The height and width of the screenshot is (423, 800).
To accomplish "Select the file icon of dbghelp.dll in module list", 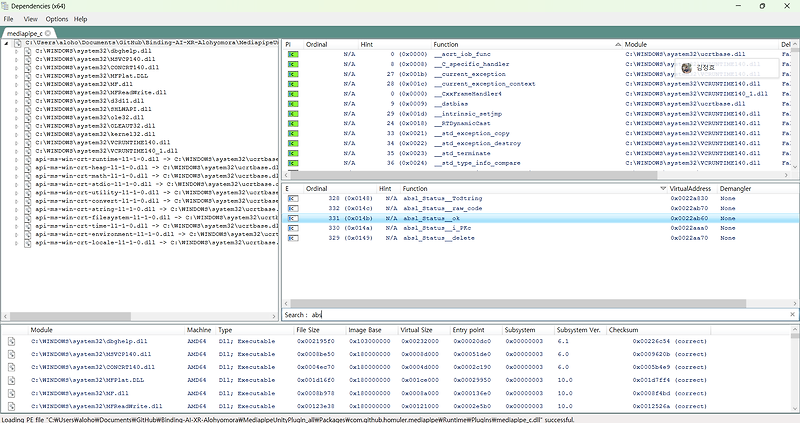I will (x=12, y=341).
